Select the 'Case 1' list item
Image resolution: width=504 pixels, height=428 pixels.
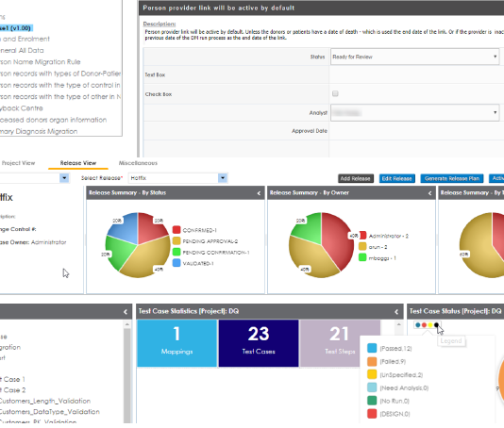coord(12,379)
